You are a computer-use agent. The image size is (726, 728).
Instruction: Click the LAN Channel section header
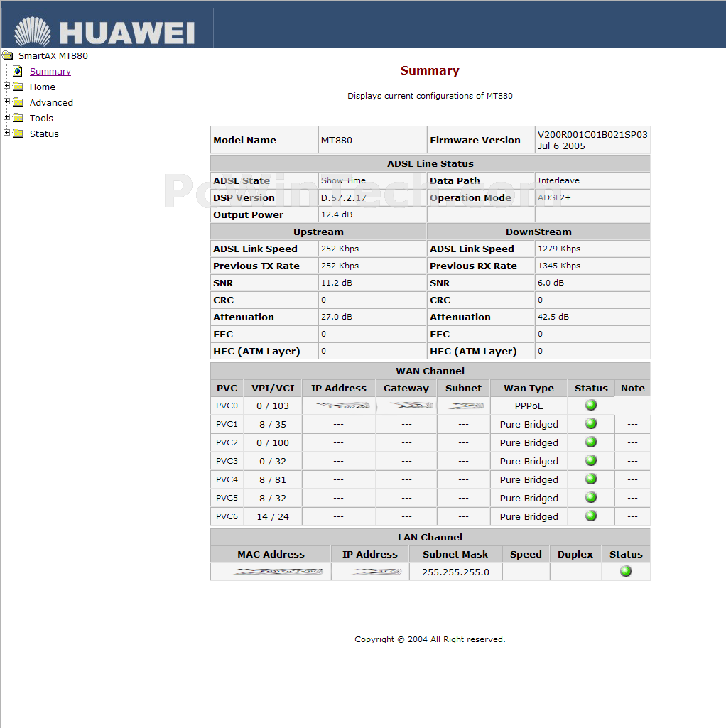click(x=430, y=537)
